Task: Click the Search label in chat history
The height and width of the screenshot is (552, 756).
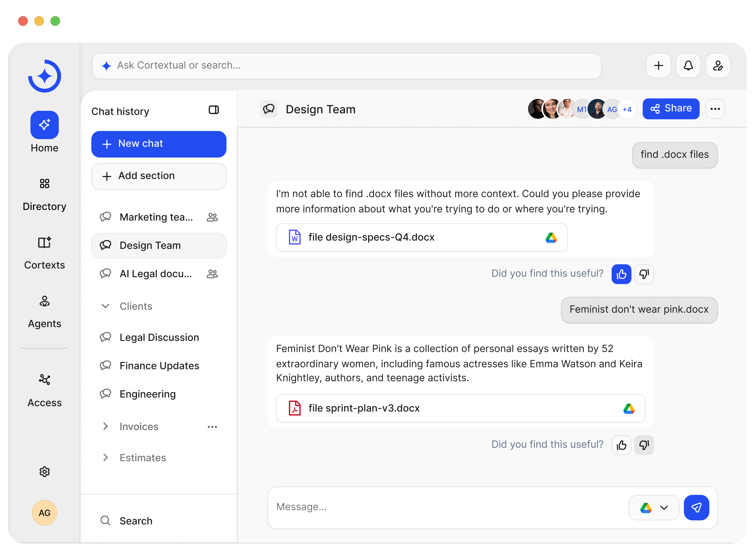Action: [136, 521]
